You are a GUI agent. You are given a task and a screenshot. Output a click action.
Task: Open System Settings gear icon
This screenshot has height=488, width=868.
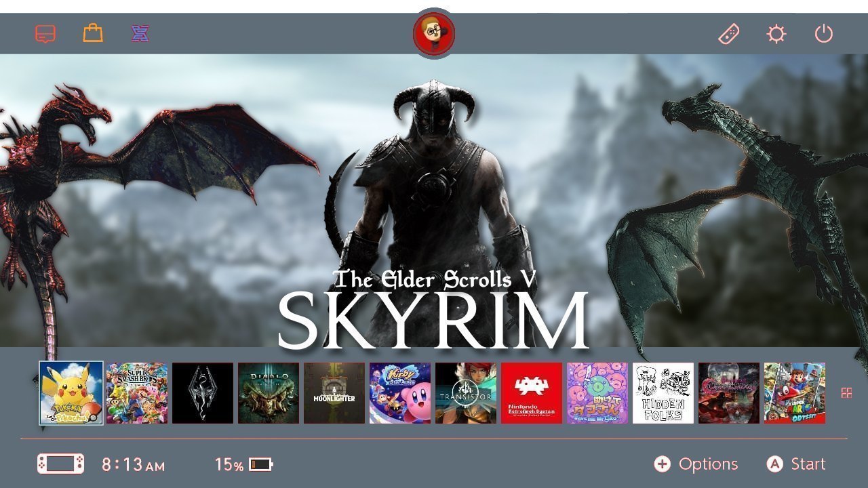click(776, 33)
